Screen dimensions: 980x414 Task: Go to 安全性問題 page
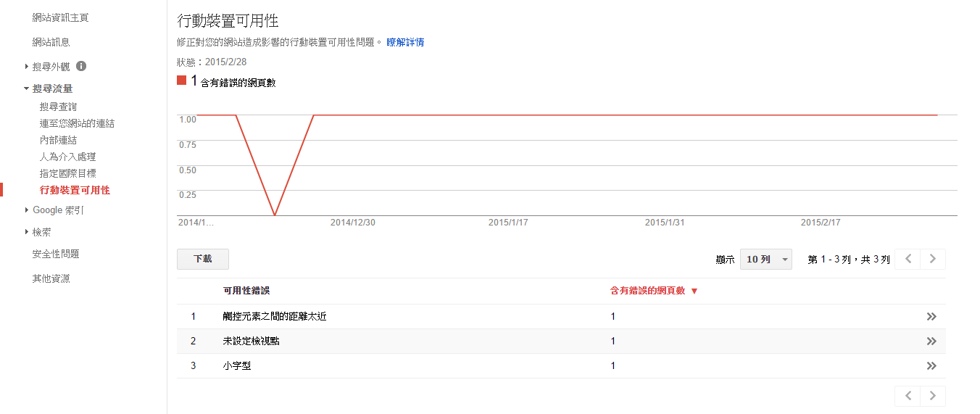(56, 254)
